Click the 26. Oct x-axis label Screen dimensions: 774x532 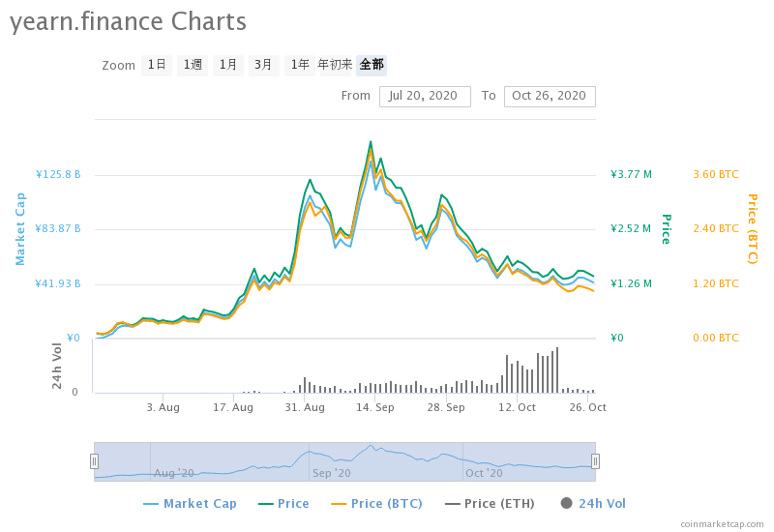587,407
